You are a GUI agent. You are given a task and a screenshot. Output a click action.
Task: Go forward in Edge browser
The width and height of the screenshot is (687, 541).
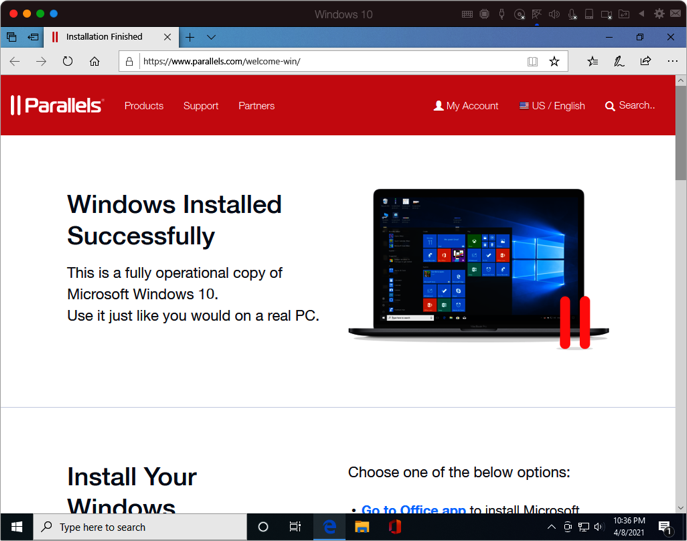41,61
